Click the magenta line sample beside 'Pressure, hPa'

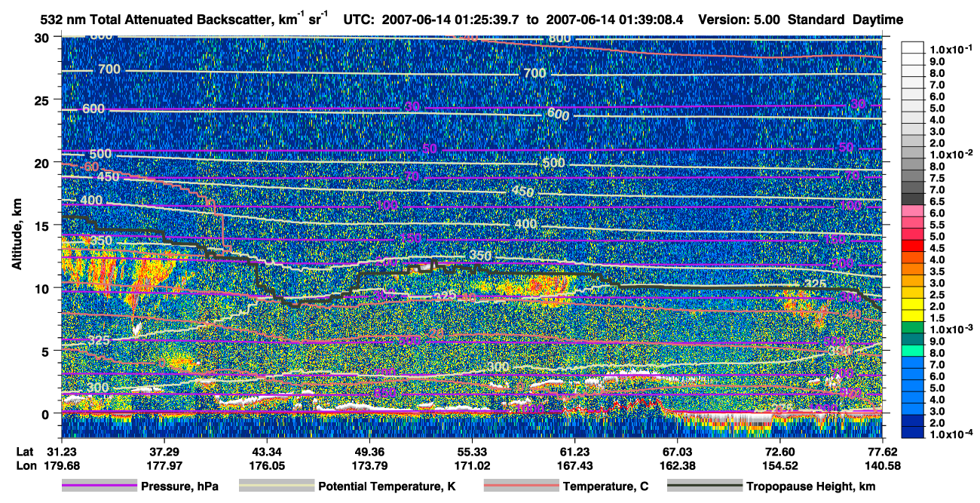tap(99, 486)
